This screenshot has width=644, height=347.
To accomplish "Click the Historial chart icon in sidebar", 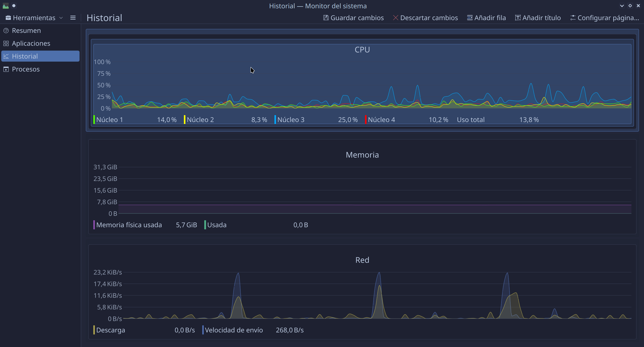I will [6, 56].
